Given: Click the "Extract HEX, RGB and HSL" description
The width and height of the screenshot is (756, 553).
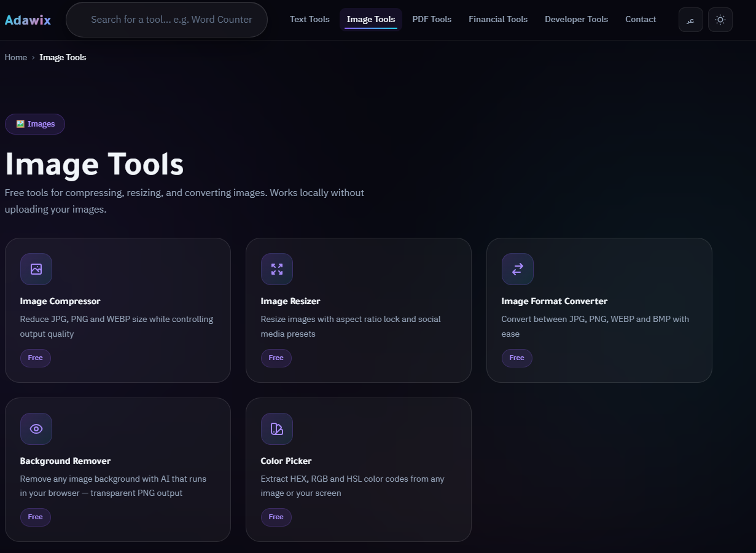Looking at the screenshot, I should (353, 486).
